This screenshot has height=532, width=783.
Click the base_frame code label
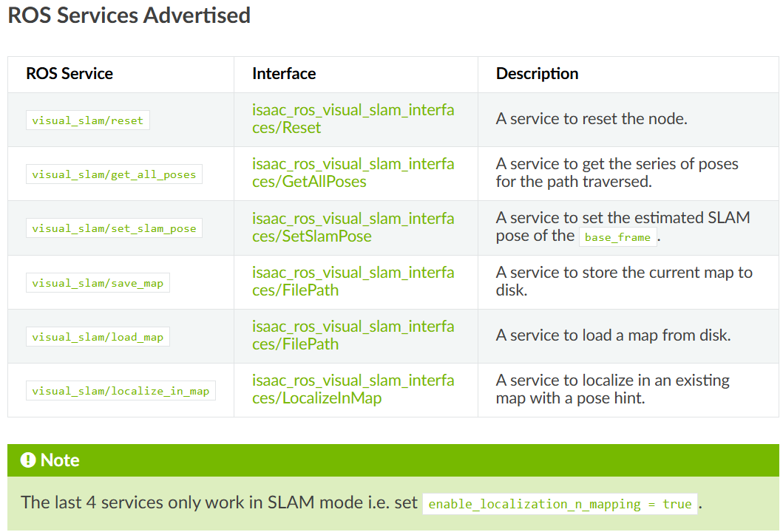click(617, 237)
